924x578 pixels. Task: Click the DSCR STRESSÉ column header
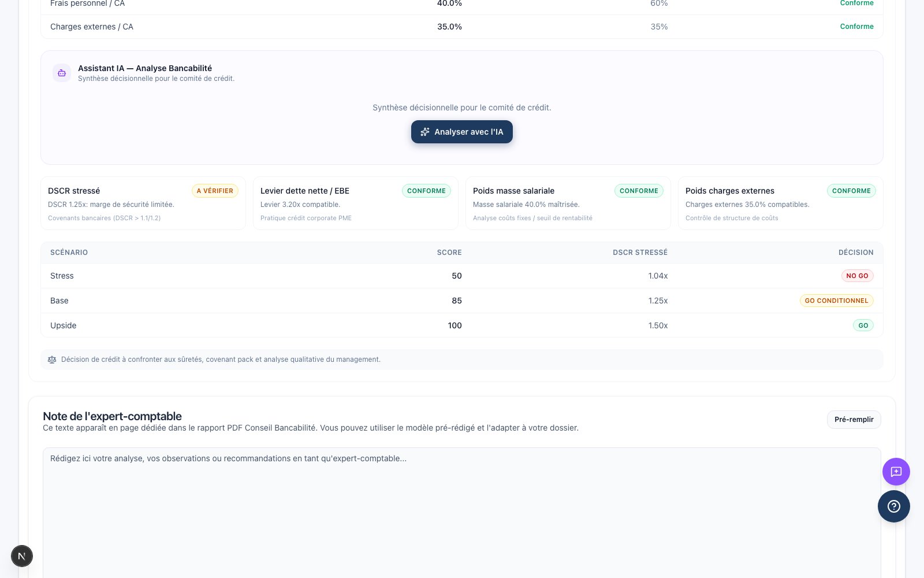pos(640,253)
